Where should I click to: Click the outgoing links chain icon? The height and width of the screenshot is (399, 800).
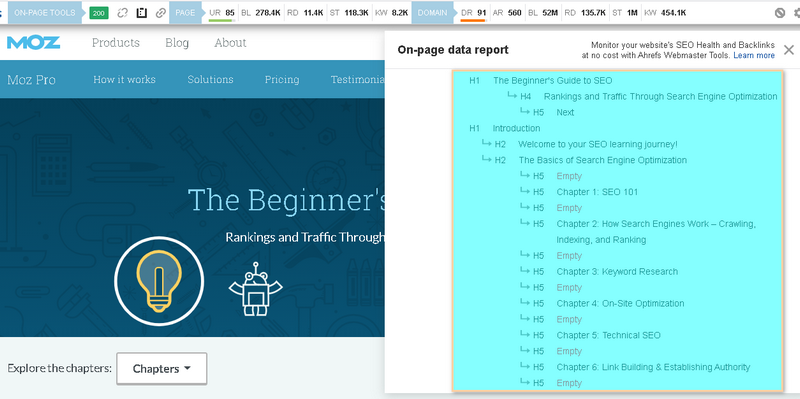point(161,13)
